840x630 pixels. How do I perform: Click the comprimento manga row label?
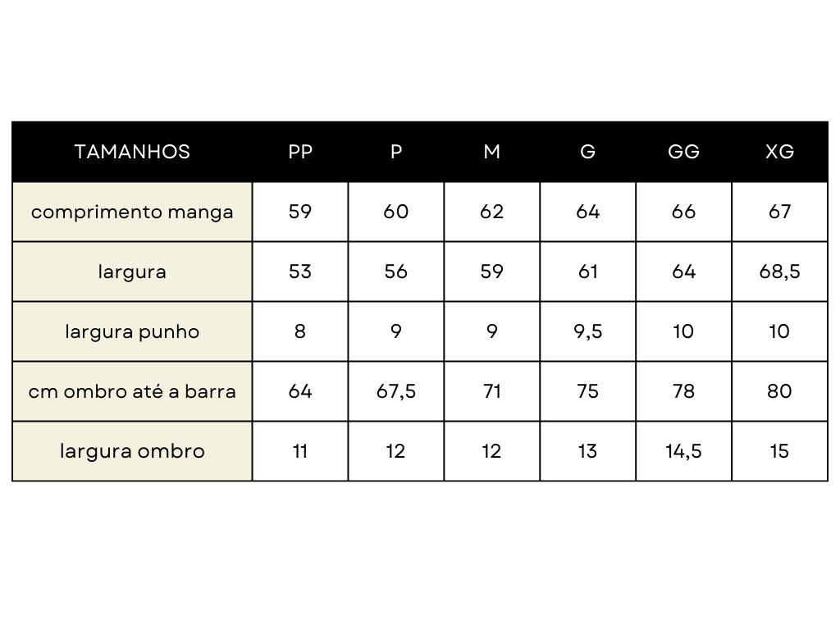click(x=132, y=212)
